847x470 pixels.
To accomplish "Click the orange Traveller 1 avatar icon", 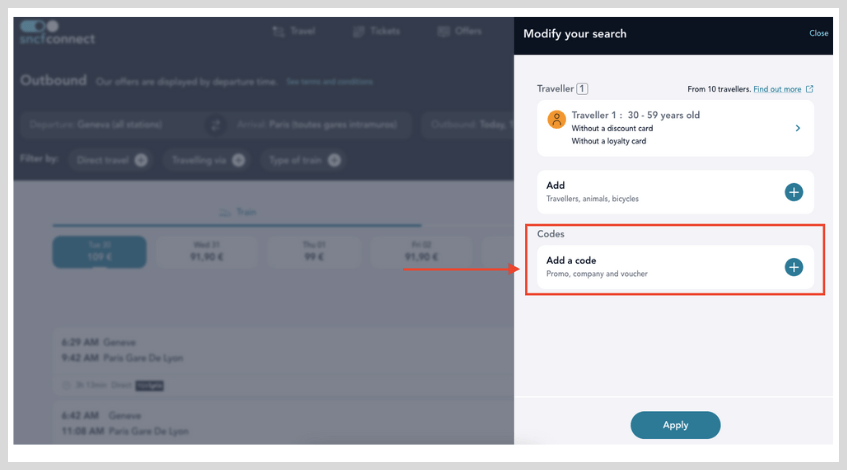I will (556, 120).
